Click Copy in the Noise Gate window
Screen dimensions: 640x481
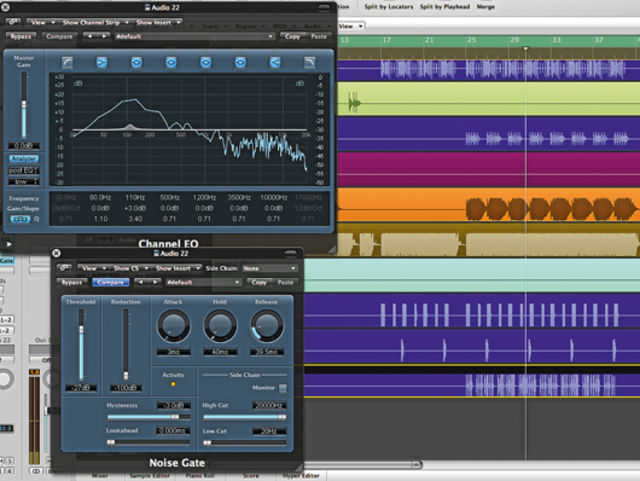[x=259, y=282]
